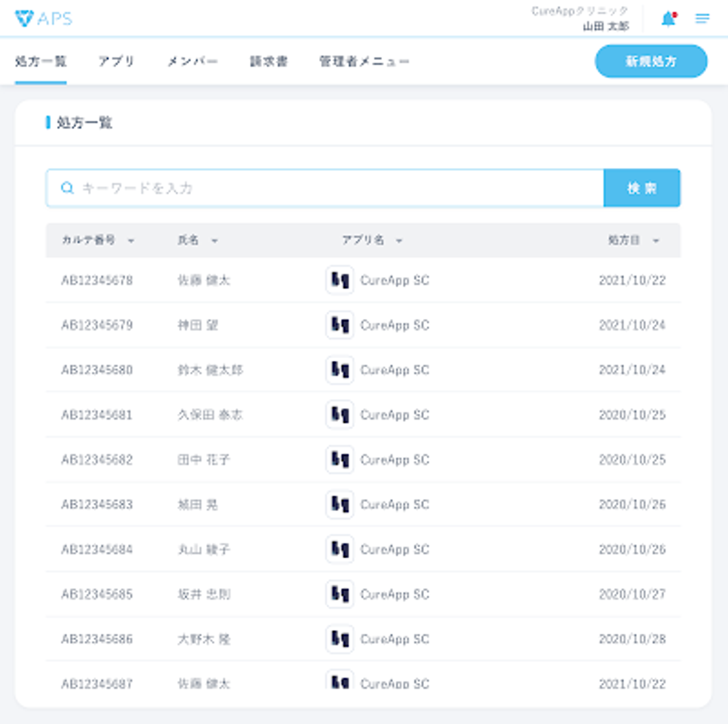
Task: Click patient 神田 望
Action: click(x=198, y=325)
